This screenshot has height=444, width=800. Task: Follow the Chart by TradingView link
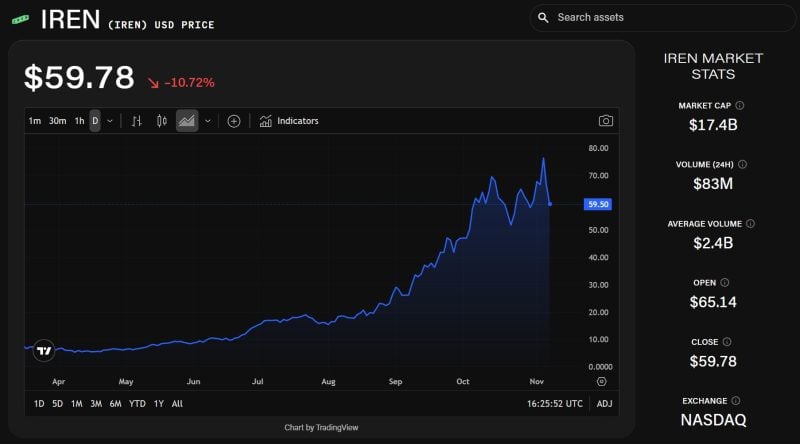pos(321,427)
